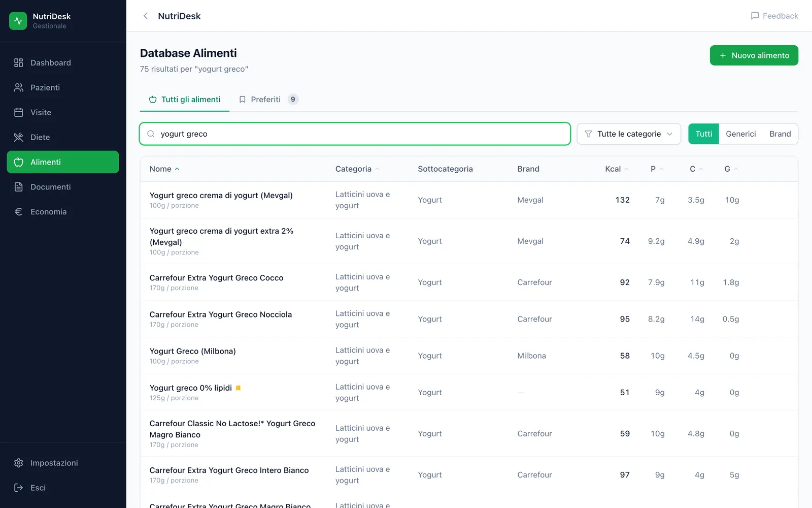Go to Pazienti section
Image resolution: width=812 pixels, height=508 pixels.
pyautogui.click(x=63, y=87)
